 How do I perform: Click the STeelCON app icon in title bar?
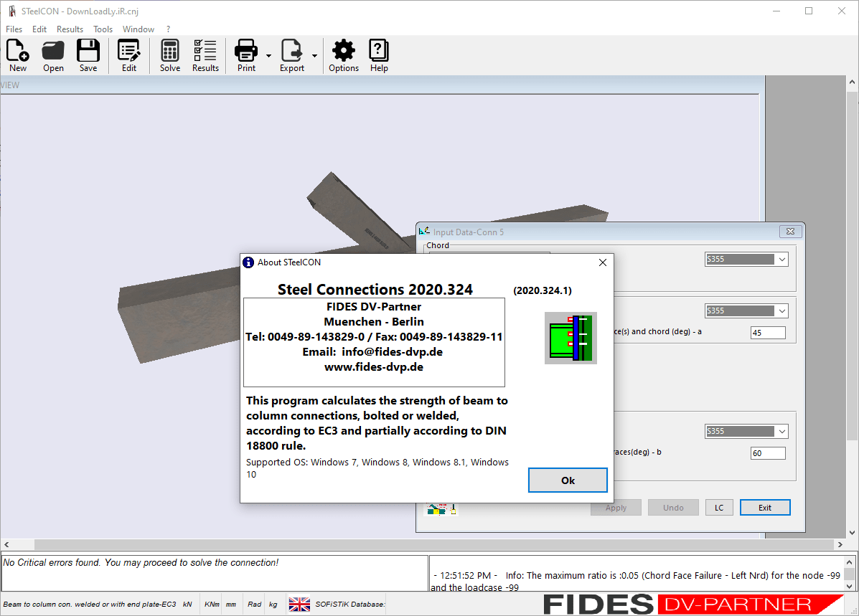pyautogui.click(x=11, y=11)
